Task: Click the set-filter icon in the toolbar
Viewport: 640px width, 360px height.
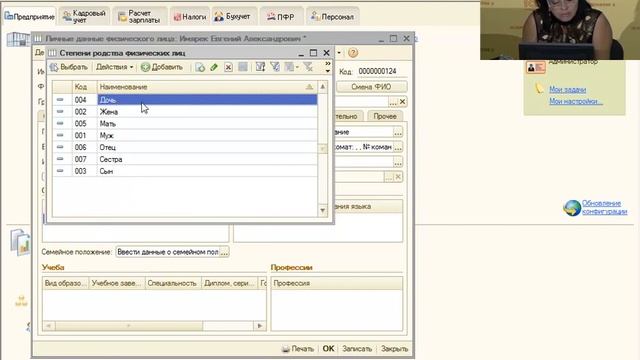Action: pos(260,67)
